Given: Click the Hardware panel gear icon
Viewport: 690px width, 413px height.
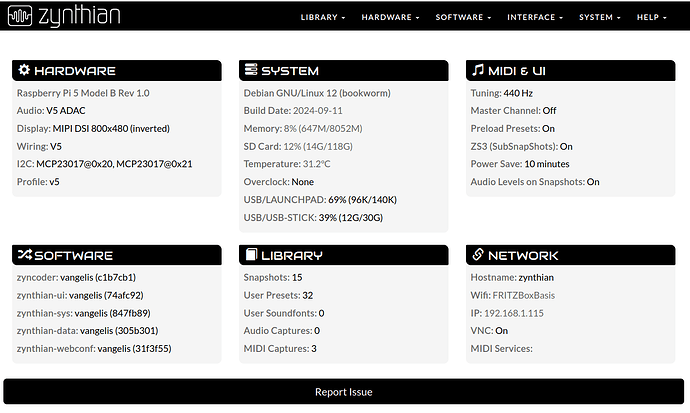Looking at the screenshot, I should [x=24, y=69].
